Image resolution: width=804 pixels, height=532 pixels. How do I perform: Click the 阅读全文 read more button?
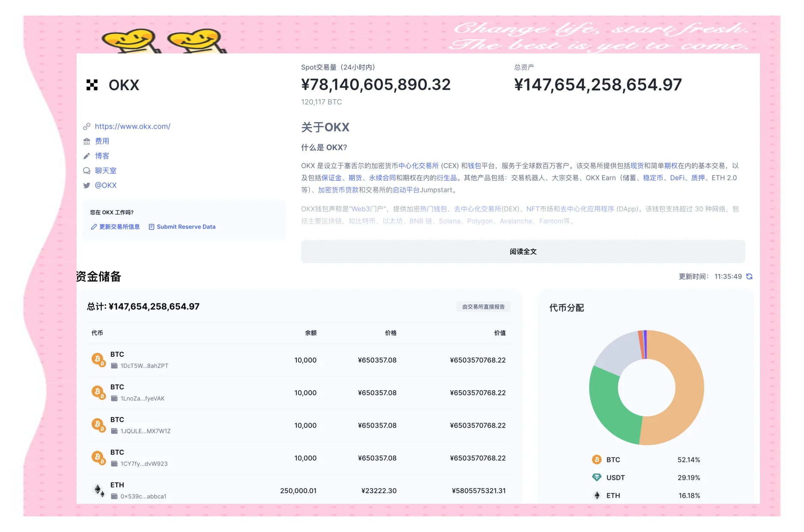pos(523,252)
